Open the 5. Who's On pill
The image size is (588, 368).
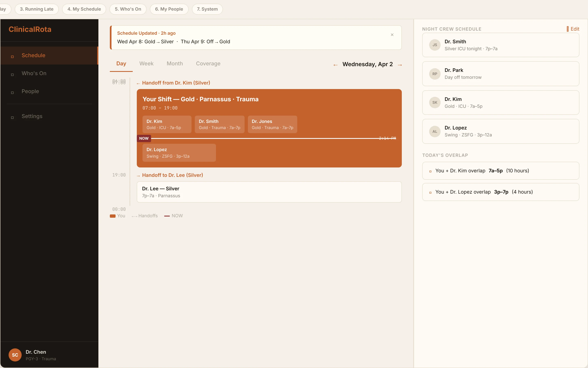coord(128,9)
